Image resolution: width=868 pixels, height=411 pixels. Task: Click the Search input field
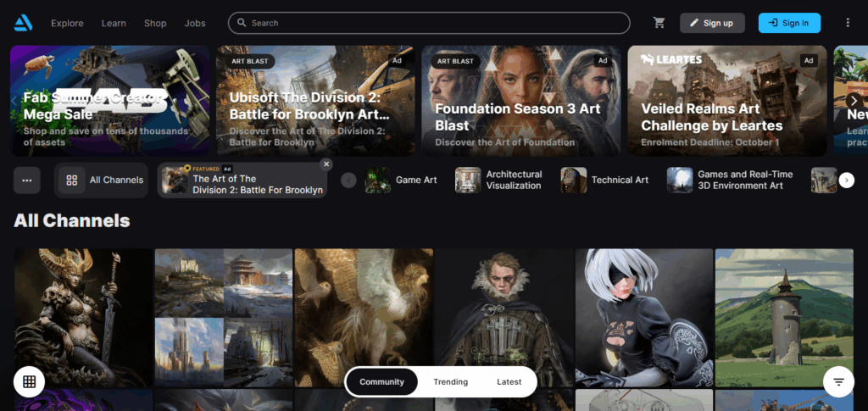(429, 23)
